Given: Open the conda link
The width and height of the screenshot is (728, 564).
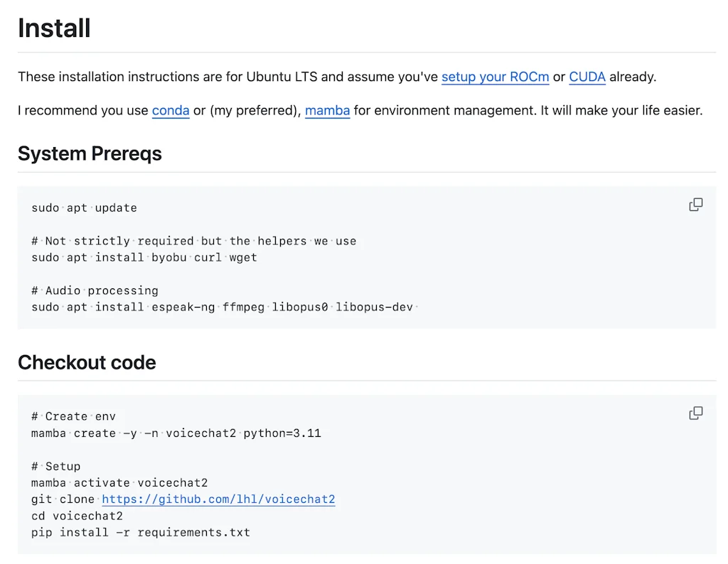Looking at the screenshot, I should tap(171, 111).
